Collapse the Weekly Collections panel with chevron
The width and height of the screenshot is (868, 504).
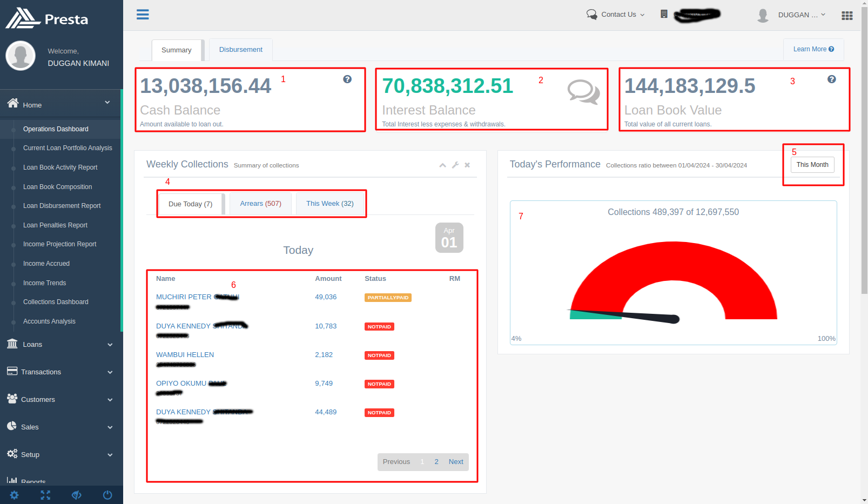[442, 165]
